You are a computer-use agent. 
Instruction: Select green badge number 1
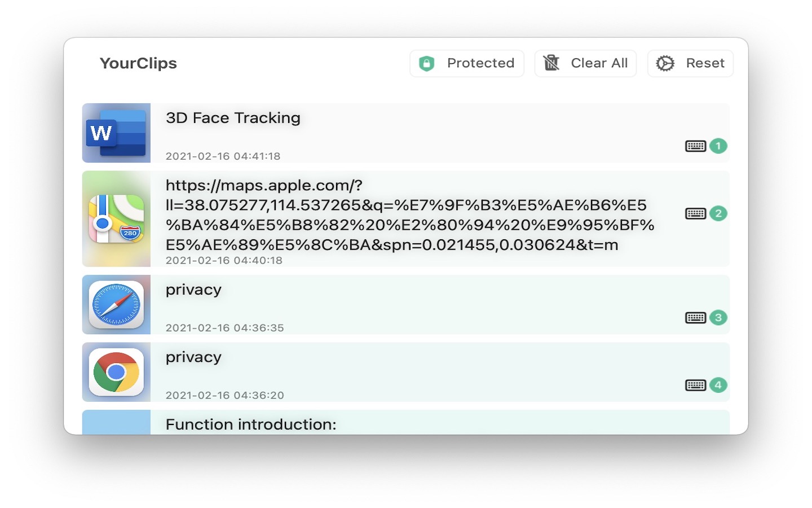(718, 146)
